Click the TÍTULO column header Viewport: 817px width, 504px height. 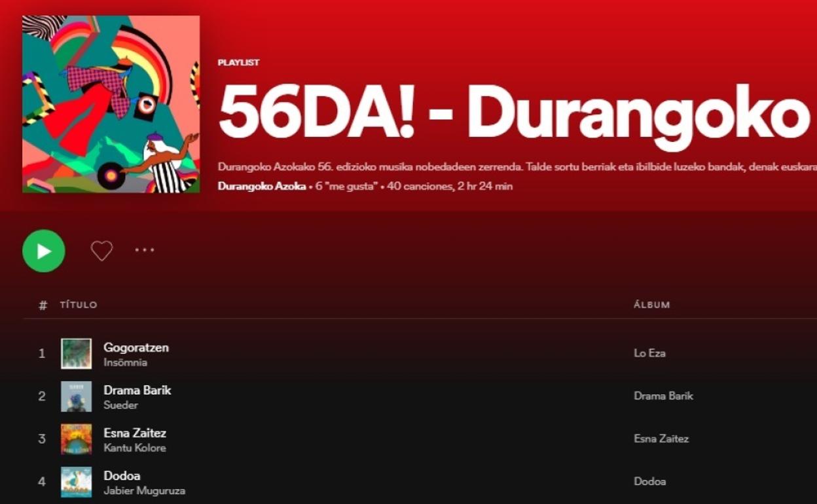click(x=79, y=305)
